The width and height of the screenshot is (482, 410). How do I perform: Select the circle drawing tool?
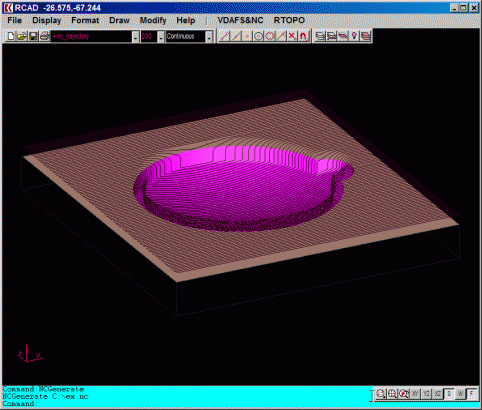tap(258, 36)
